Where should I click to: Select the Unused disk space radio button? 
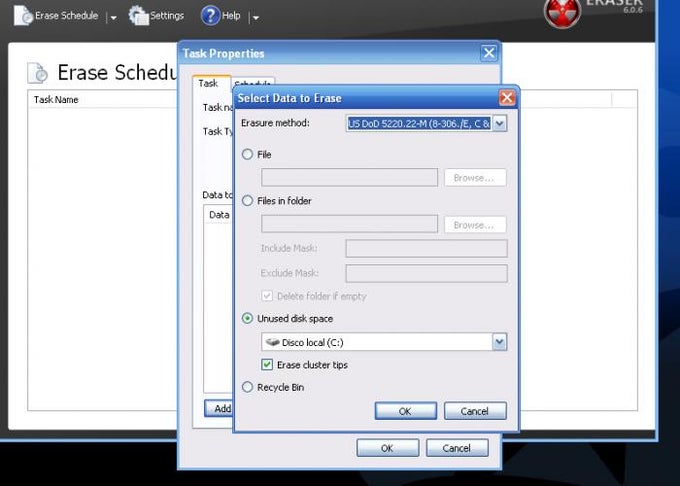click(247, 318)
